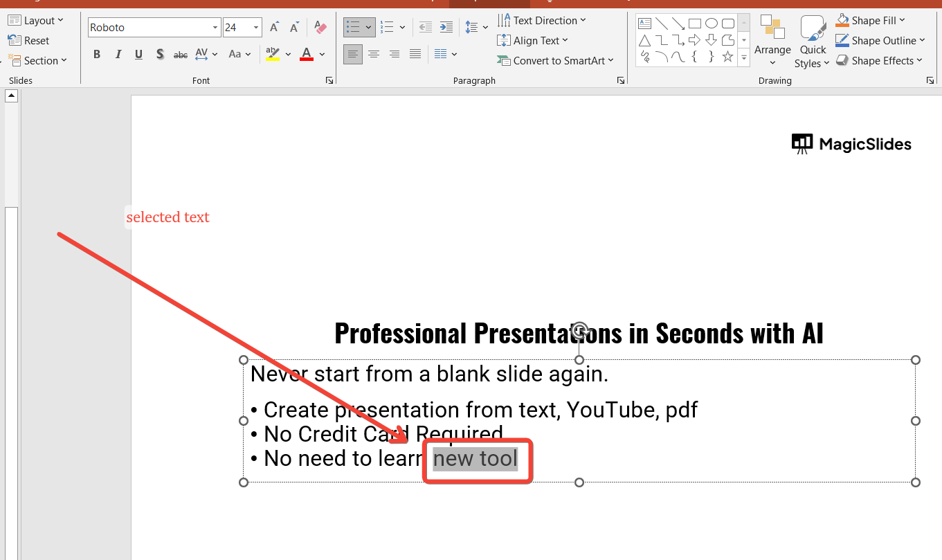This screenshot has width=942, height=560.
Task: Click Convert to SmartArt
Action: (x=556, y=61)
